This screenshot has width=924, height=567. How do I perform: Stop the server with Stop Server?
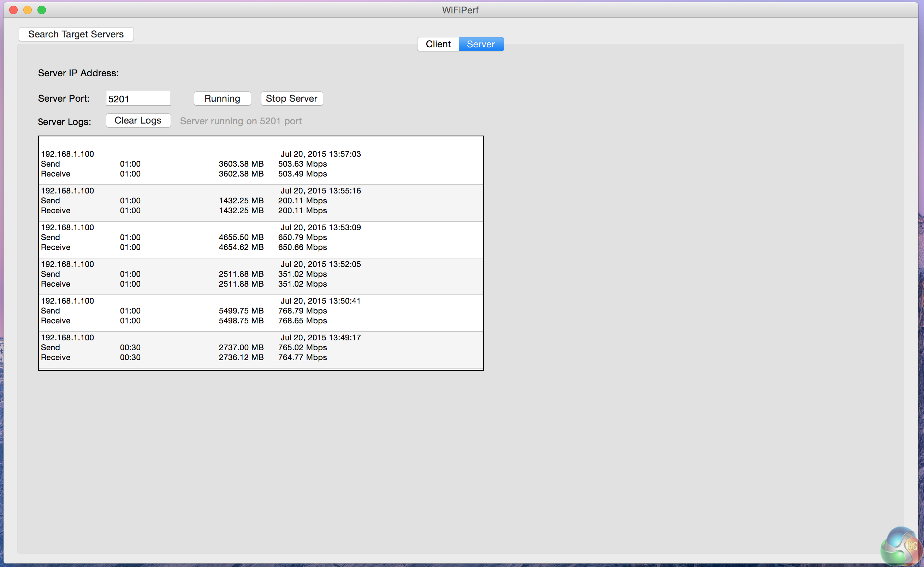[x=291, y=99]
